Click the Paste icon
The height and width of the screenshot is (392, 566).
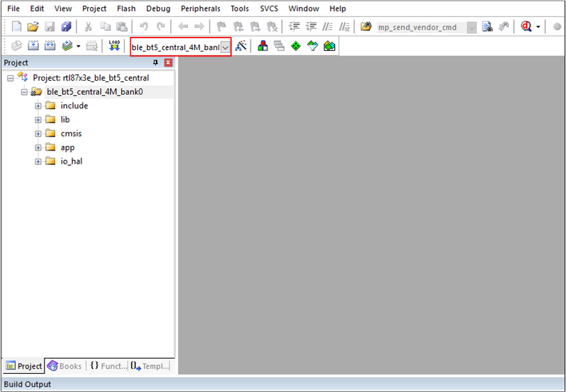pos(122,26)
